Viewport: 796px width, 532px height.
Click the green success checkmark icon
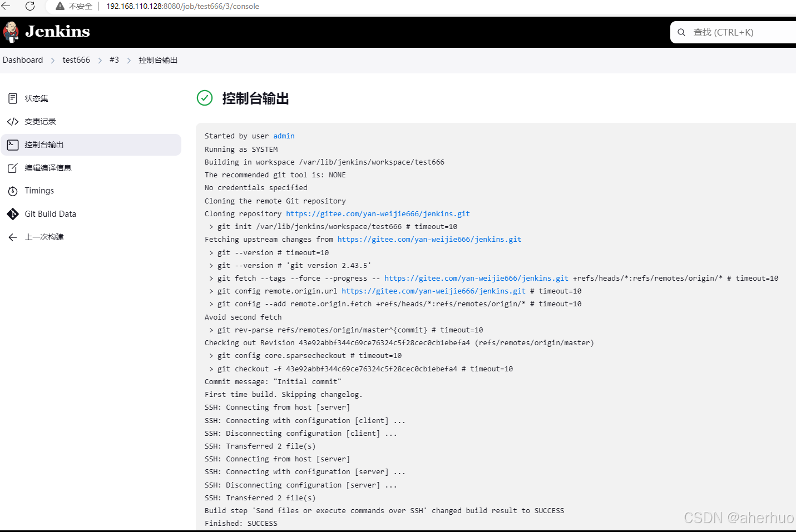point(205,98)
